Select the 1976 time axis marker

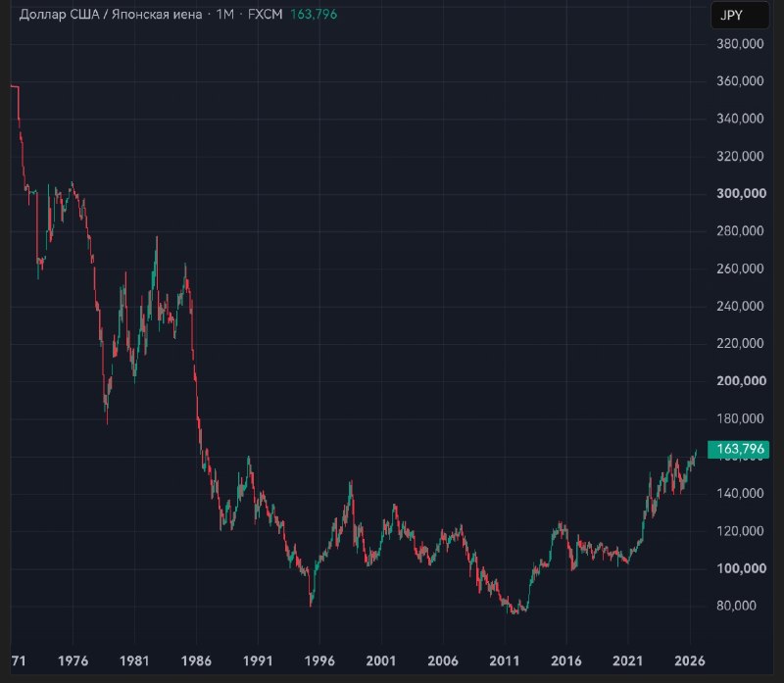pyautogui.click(x=73, y=661)
